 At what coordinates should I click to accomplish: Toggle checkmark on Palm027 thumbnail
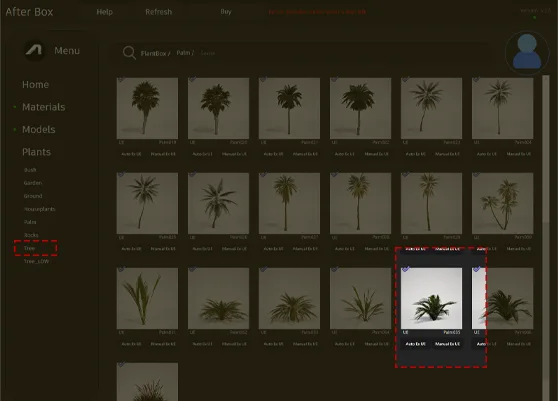[263, 174]
